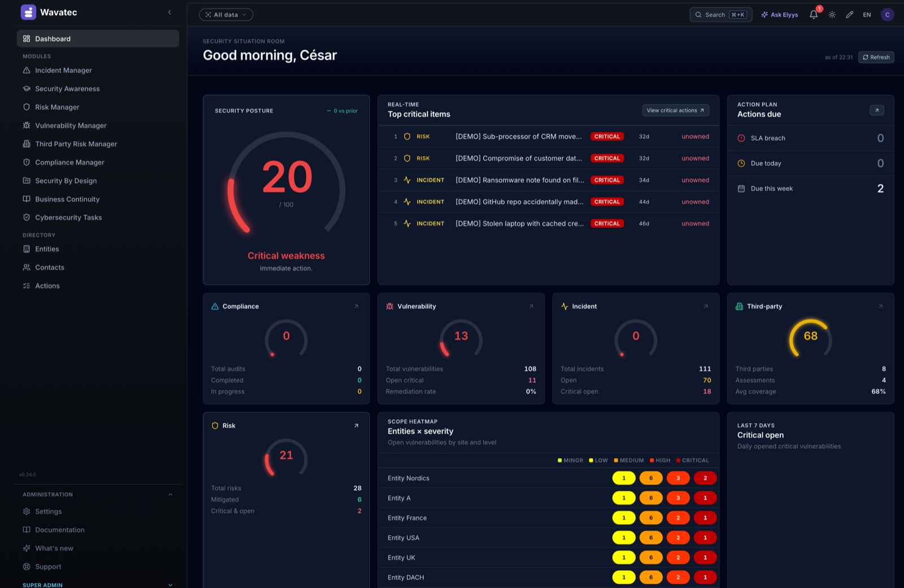Open the notifications bell
Viewport: 904px width, 588px height.
814,15
